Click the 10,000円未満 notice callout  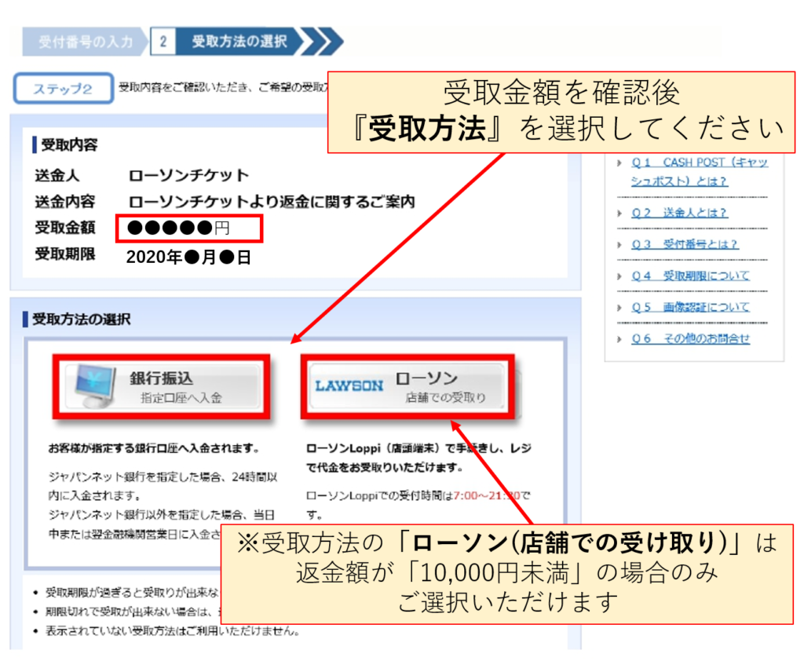pyautogui.click(x=506, y=573)
